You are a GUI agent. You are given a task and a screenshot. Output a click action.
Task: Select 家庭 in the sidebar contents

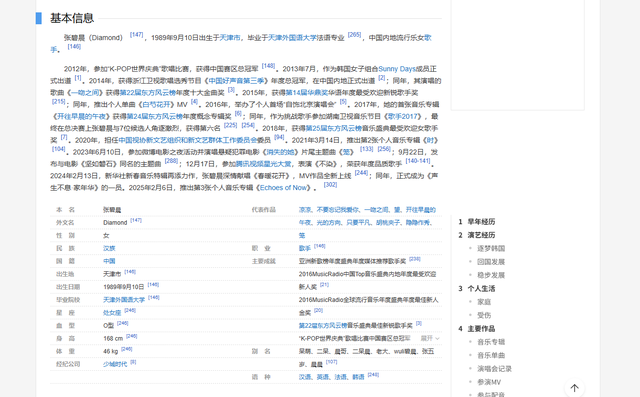pos(484,302)
